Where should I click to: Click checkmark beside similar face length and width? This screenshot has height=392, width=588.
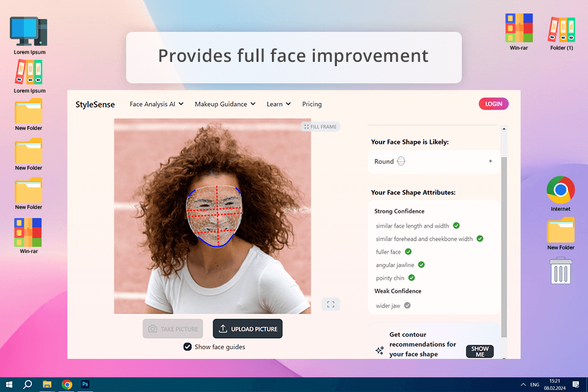[456, 225]
